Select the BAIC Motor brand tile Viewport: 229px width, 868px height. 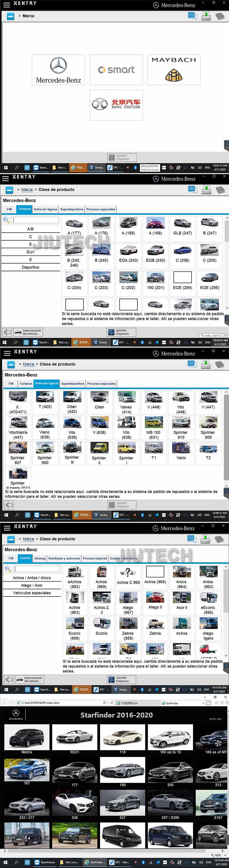pyautogui.click(x=116, y=105)
